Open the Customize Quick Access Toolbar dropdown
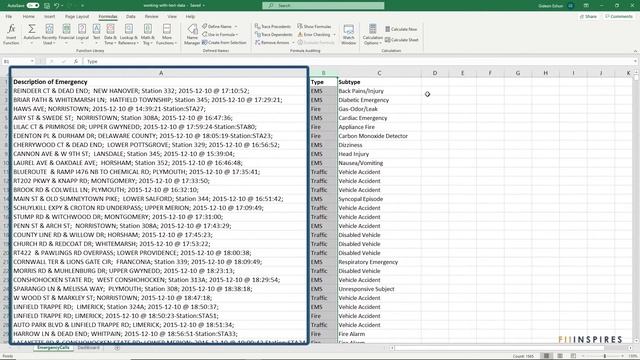 tap(82, 5)
